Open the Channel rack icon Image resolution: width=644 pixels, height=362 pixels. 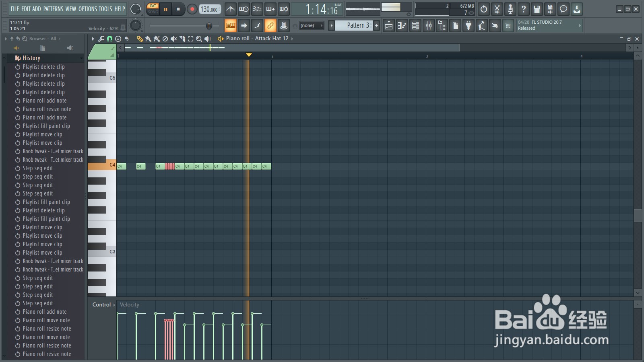coord(415,26)
